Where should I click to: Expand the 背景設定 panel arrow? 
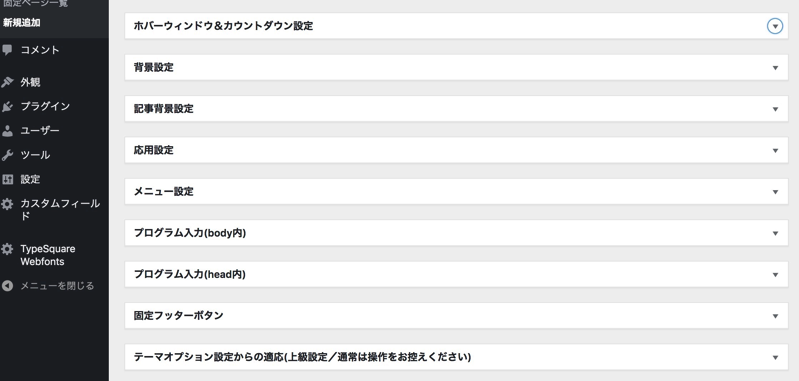point(775,68)
